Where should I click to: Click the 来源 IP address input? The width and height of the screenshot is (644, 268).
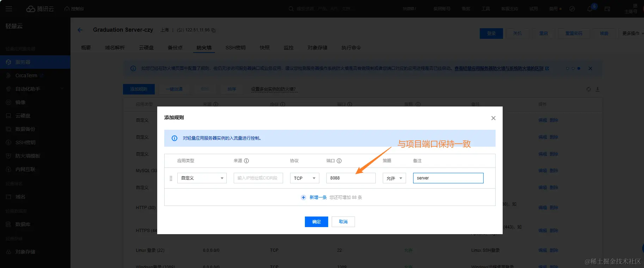(x=258, y=178)
